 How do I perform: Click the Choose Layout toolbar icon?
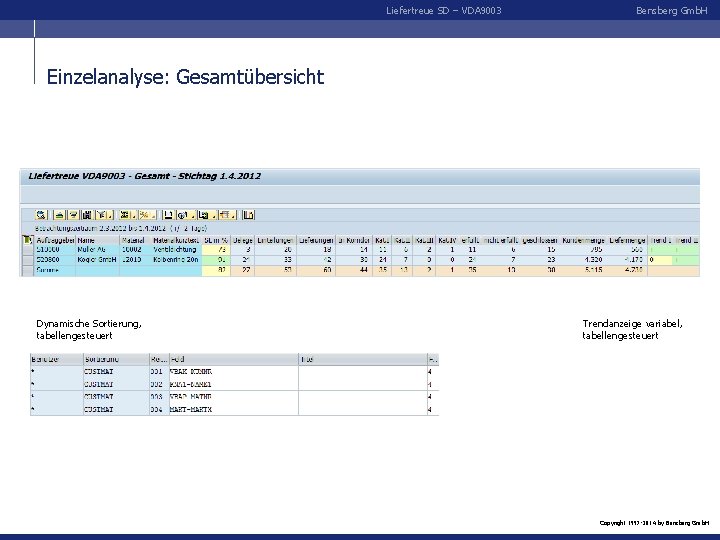[x=225, y=215]
